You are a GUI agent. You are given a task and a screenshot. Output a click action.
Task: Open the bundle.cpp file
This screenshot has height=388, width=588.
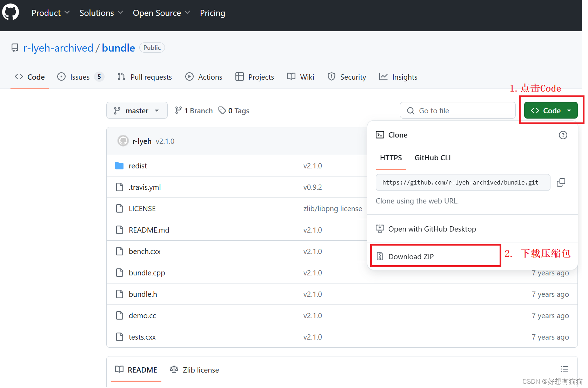147,273
